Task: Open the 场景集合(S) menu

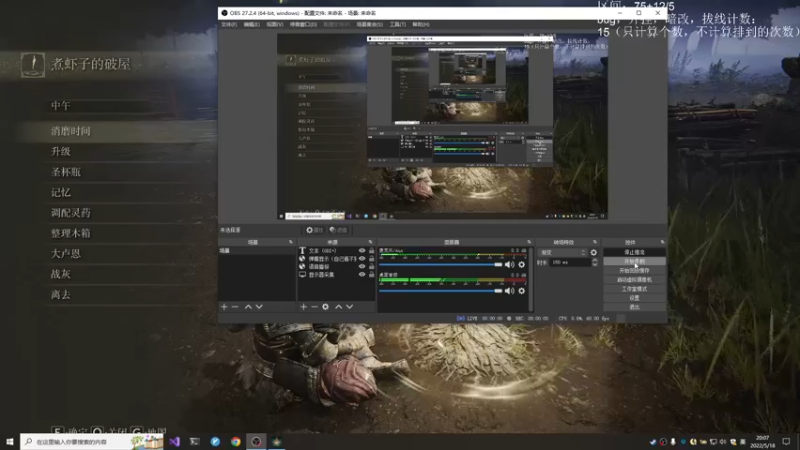Action: pos(369,24)
